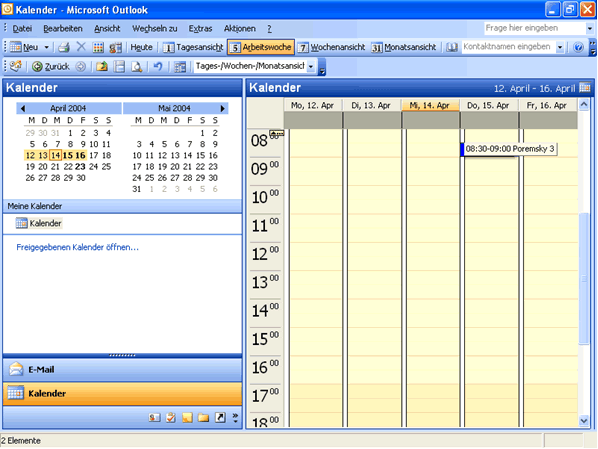
Task: Open print preview magnifier icon
Action: [x=137, y=67]
